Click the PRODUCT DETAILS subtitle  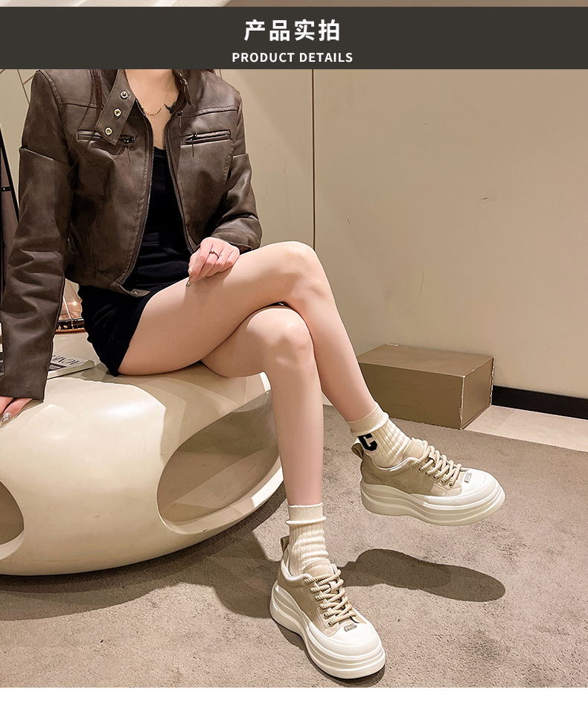[293, 57]
